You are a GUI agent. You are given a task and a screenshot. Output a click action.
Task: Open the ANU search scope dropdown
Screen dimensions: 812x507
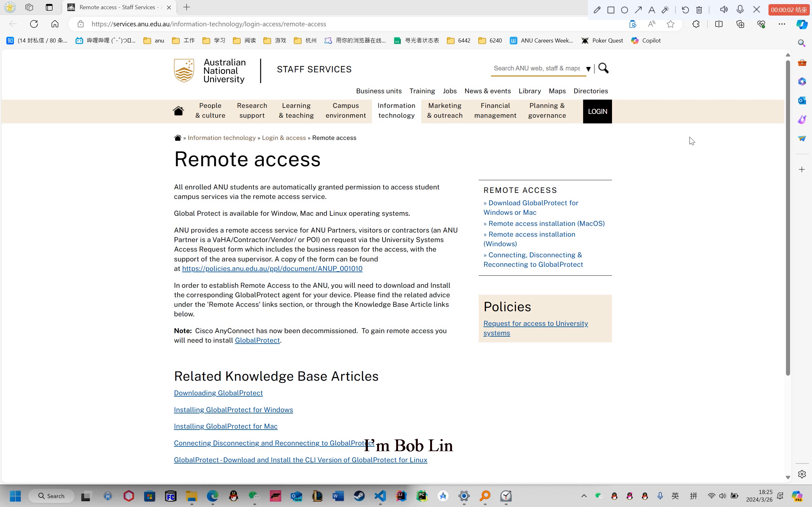589,69
